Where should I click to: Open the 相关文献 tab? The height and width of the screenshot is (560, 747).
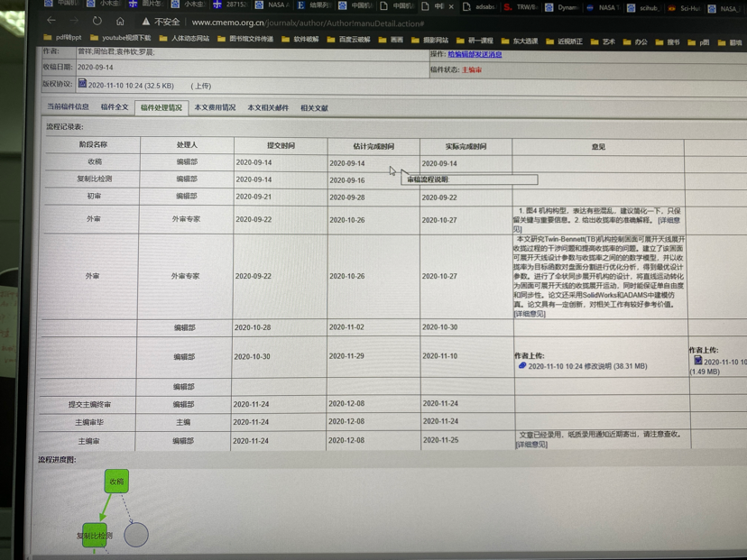click(x=314, y=108)
